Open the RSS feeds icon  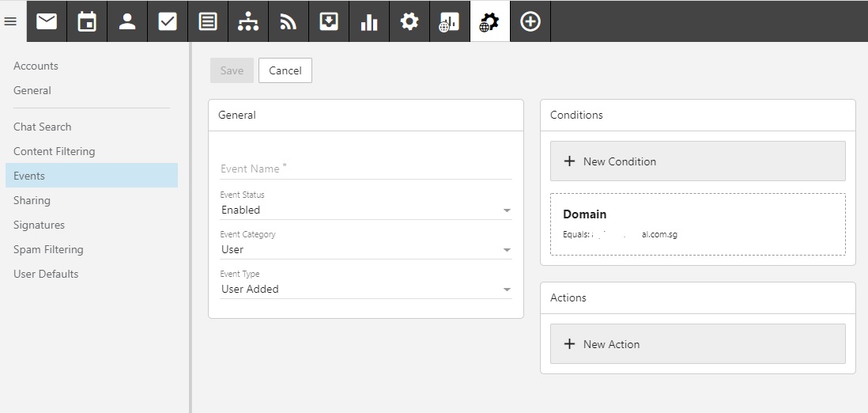[289, 21]
